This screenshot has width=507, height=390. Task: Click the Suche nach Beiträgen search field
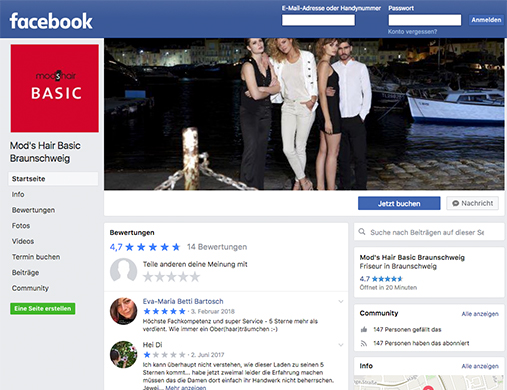[x=429, y=232]
